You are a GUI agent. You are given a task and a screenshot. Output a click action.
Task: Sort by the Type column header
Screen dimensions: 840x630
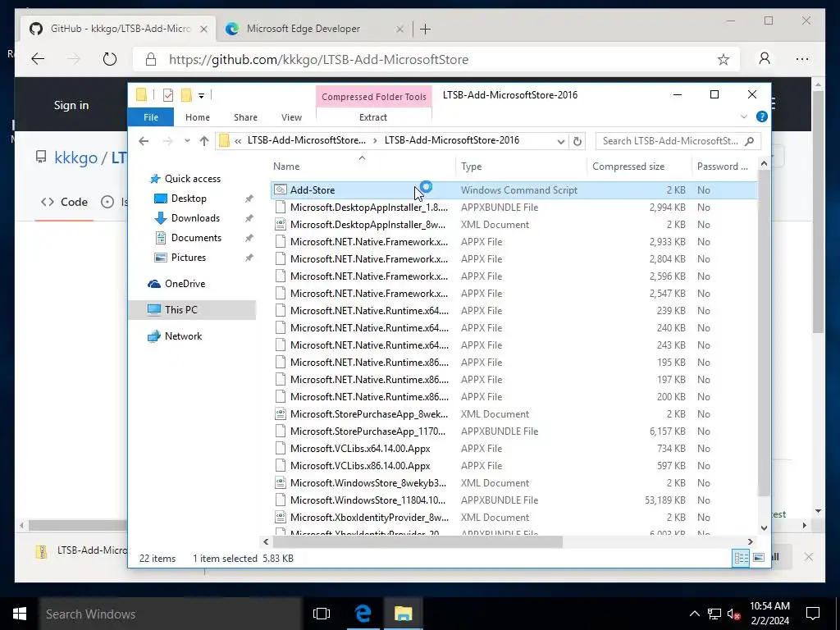(x=521, y=166)
